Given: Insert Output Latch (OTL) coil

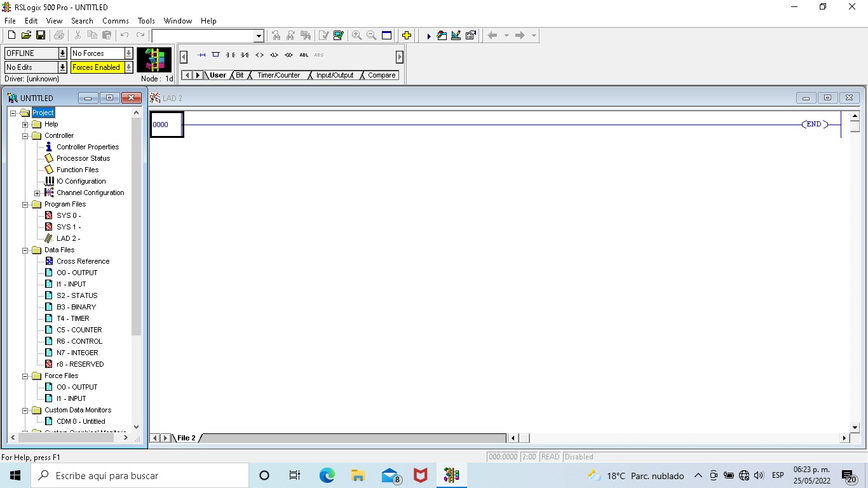Looking at the screenshot, I should [274, 55].
